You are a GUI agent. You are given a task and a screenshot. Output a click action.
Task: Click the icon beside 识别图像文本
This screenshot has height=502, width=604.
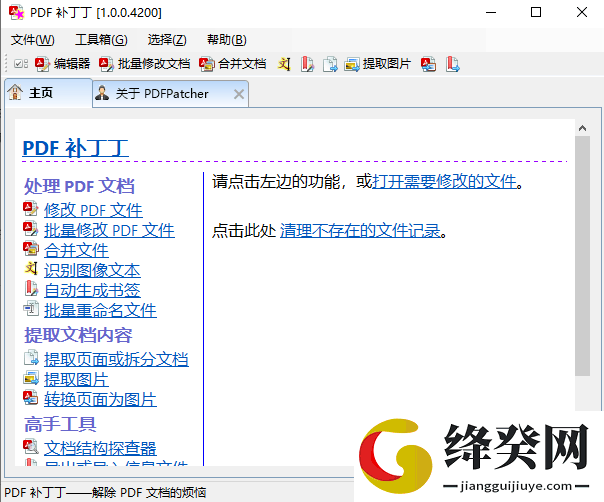tap(31, 269)
